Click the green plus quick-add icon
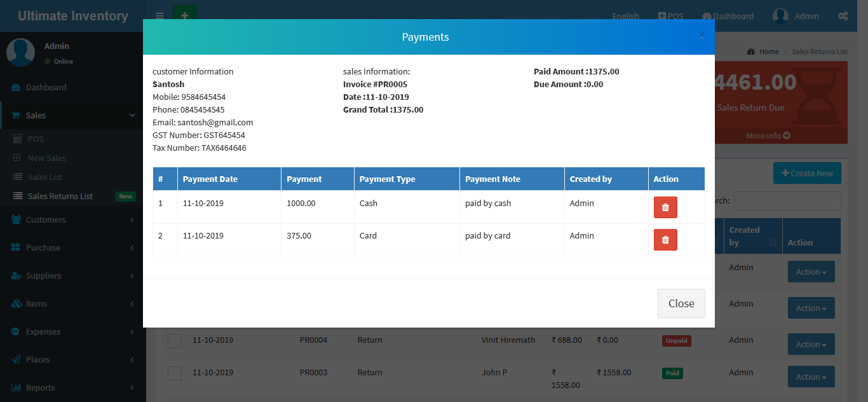The width and height of the screenshot is (868, 402). [x=184, y=15]
